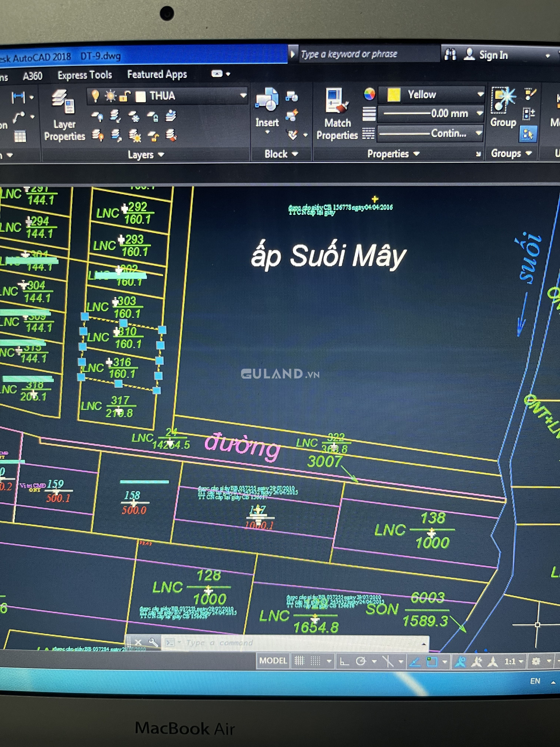Click the Isolate layer icon

pyautogui.click(x=116, y=117)
